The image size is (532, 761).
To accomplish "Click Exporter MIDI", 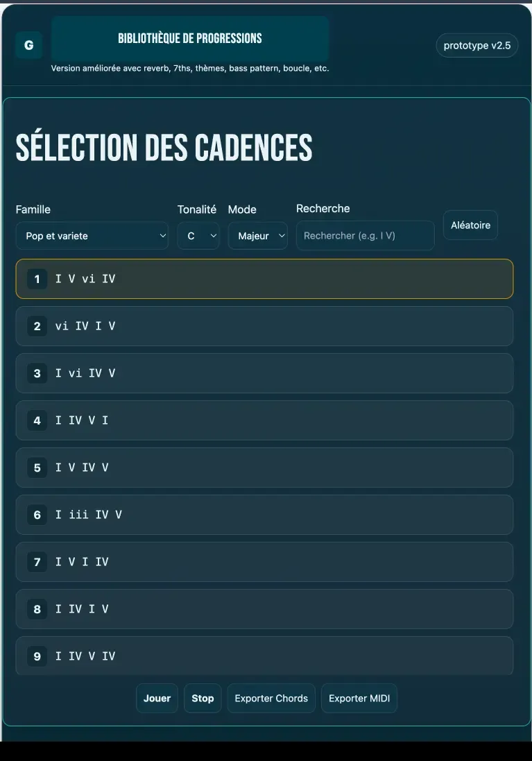I will (x=359, y=698).
